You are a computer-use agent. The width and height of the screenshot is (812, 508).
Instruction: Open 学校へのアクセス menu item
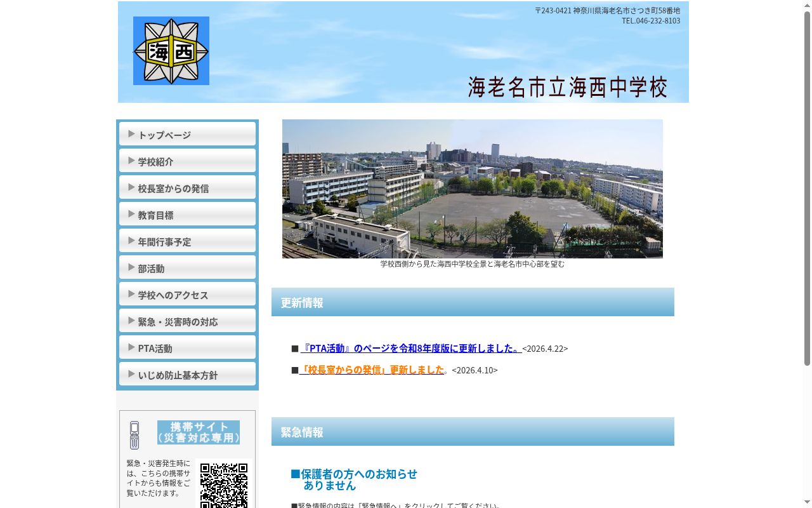click(x=187, y=294)
